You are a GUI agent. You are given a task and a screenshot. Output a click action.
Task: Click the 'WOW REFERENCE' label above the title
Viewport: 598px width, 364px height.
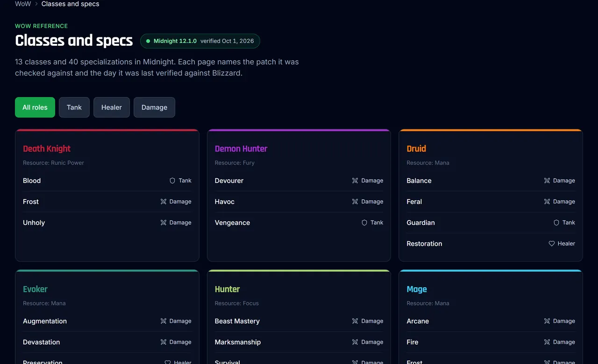tap(42, 26)
